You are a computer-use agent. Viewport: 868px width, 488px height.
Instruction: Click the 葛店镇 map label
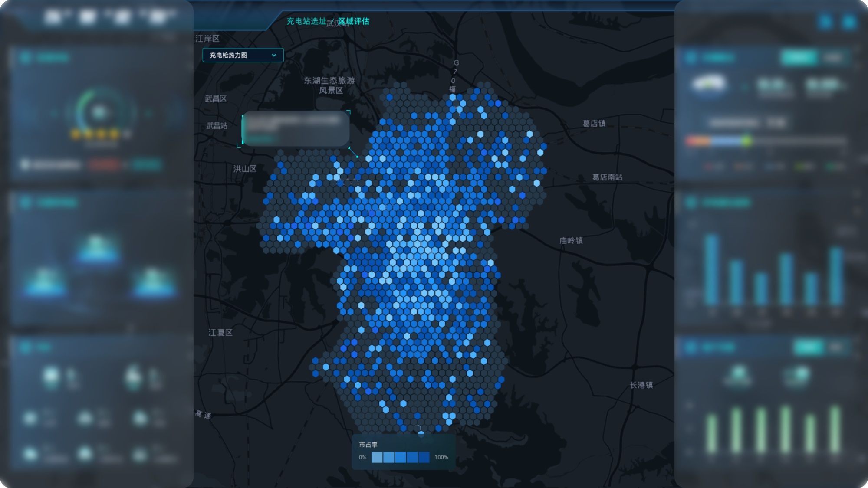coord(594,124)
